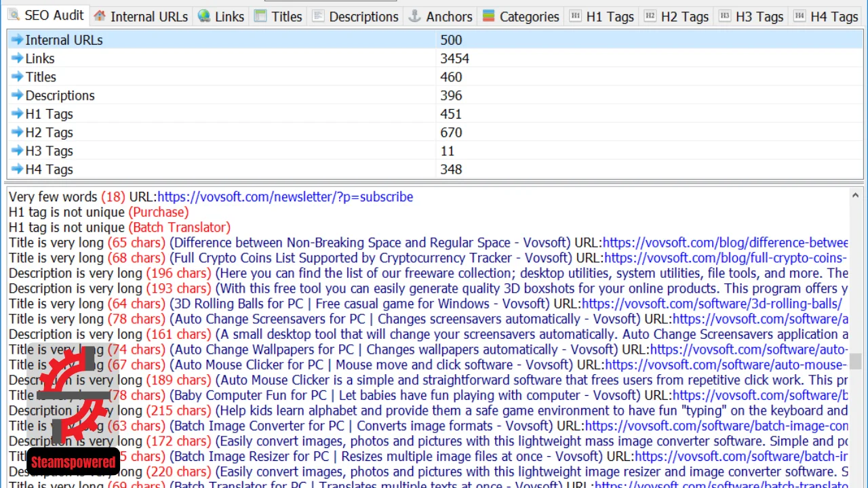
Task: Click the Internal URLs count 500
Action: [451, 40]
